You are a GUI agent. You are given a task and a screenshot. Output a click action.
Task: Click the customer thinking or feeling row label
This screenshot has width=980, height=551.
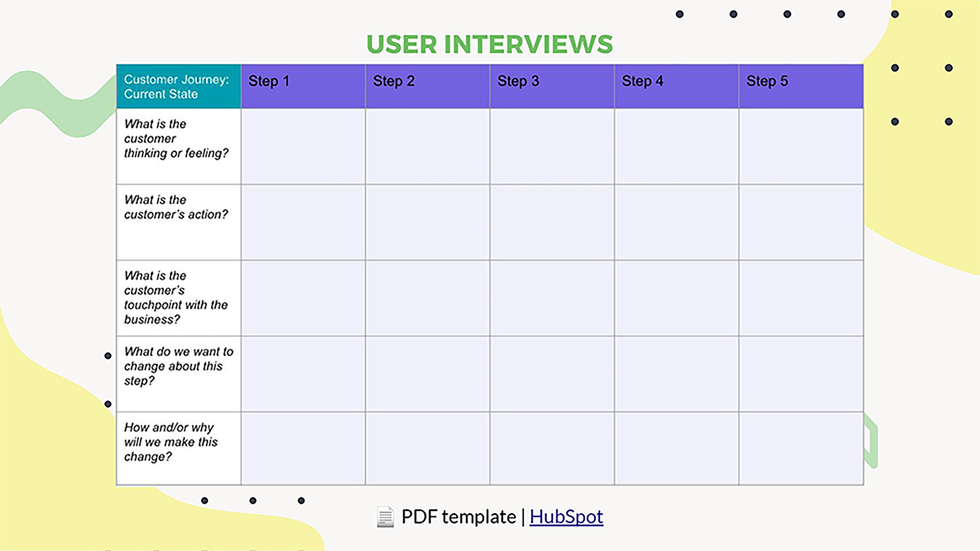[176, 139]
